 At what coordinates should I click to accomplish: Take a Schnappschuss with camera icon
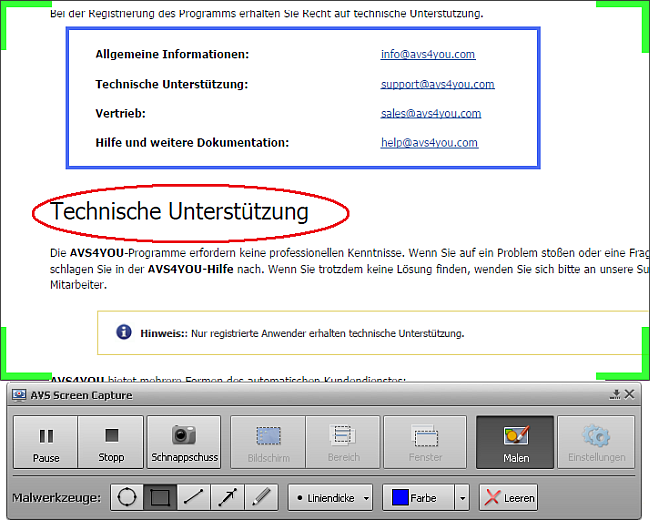pyautogui.click(x=184, y=442)
